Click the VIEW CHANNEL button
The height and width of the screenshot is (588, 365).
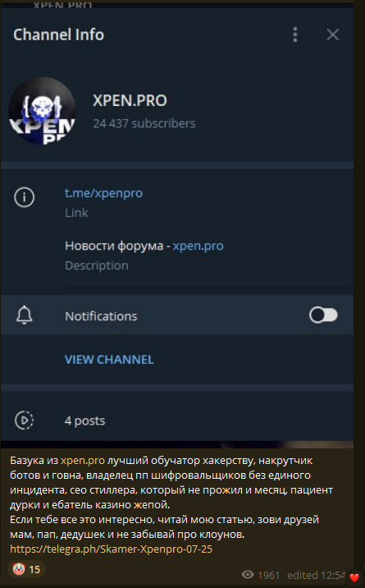tap(109, 360)
